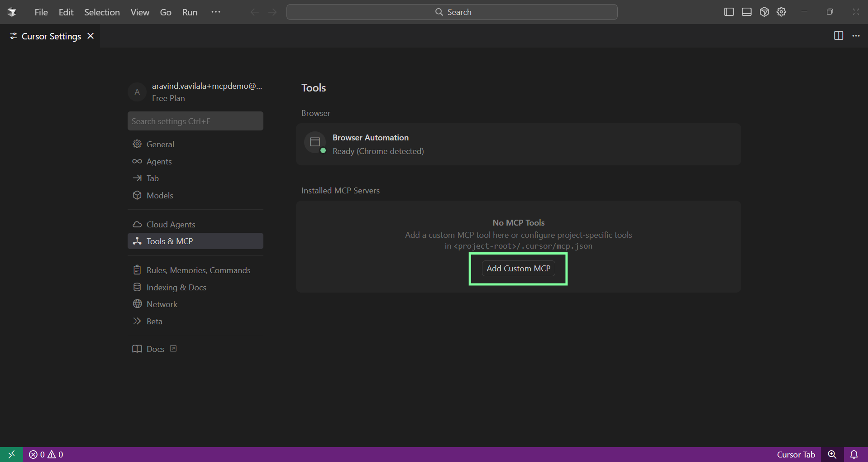The image size is (868, 462).
Task: Open the notifications bell in status bar
Action: coord(854,454)
